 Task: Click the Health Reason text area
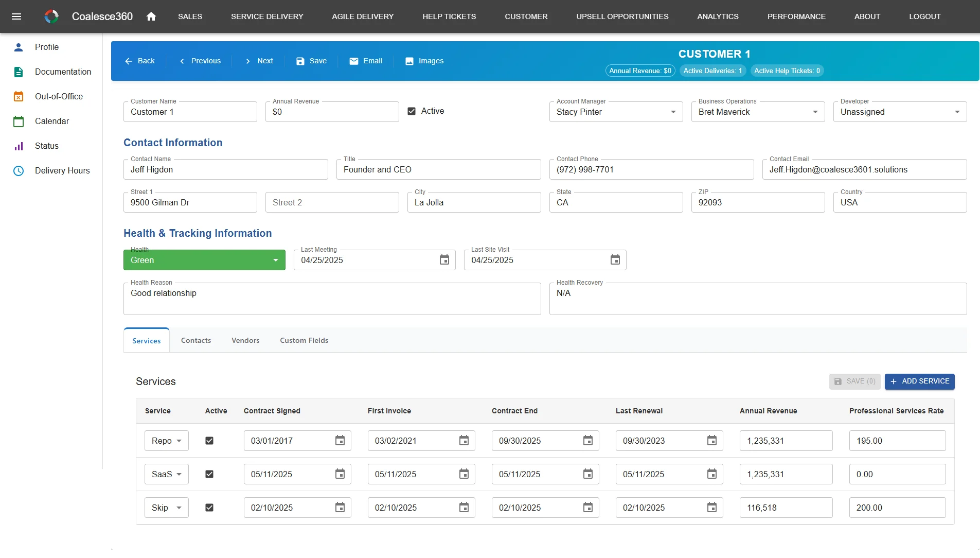coord(332,299)
